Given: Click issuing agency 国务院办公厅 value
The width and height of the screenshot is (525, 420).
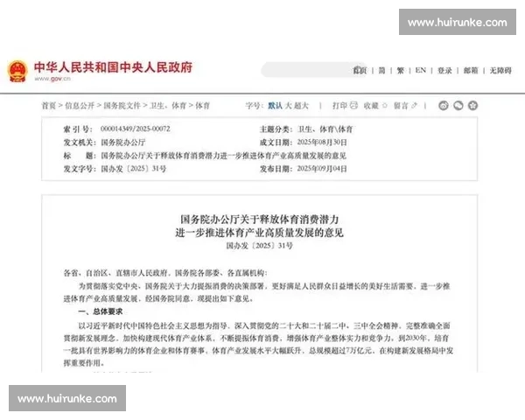Looking at the screenshot, I should [x=123, y=143].
